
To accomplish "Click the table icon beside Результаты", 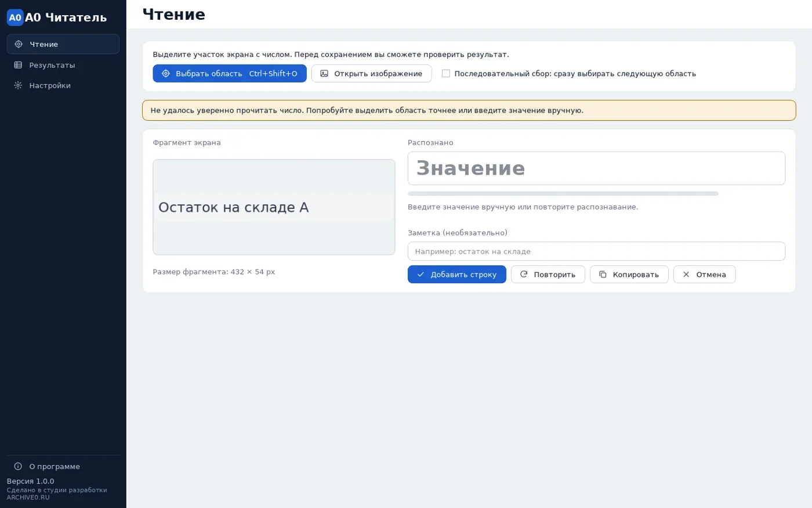I will click(18, 65).
